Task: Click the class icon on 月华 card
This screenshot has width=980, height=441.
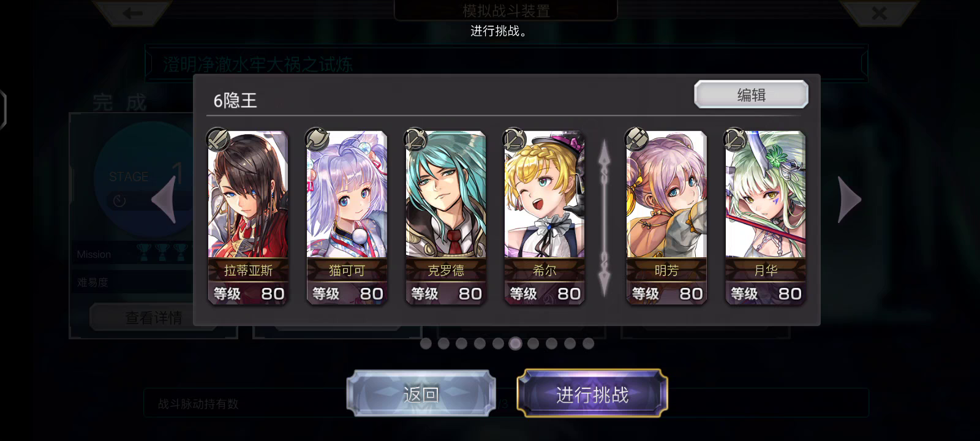Action: tap(735, 140)
